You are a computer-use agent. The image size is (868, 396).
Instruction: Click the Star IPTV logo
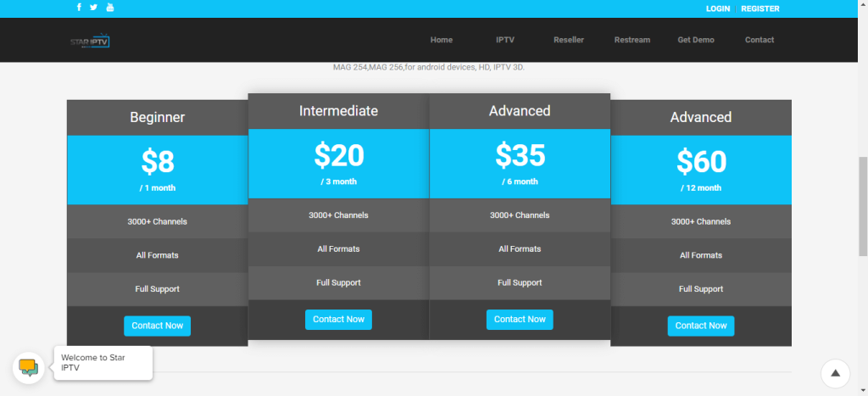[90, 42]
